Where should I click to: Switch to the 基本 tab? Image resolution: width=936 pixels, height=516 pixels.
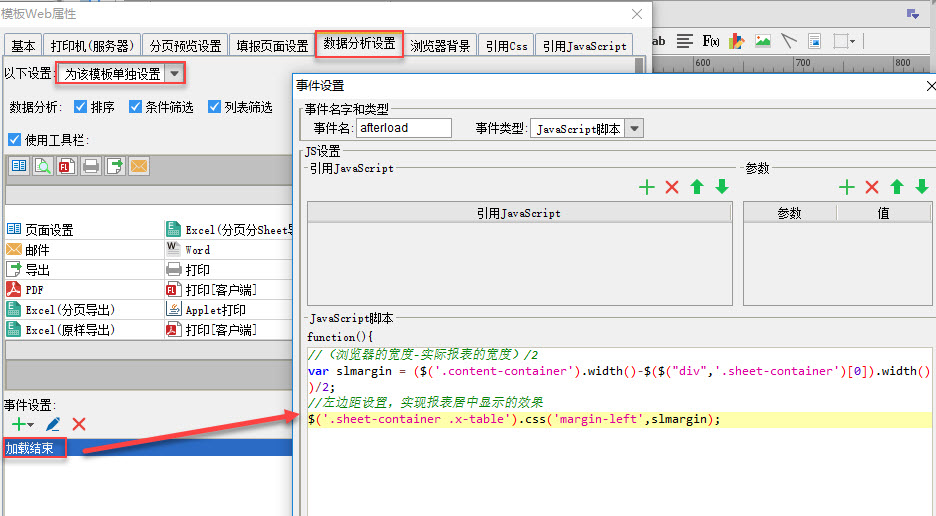[x=23, y=45]
